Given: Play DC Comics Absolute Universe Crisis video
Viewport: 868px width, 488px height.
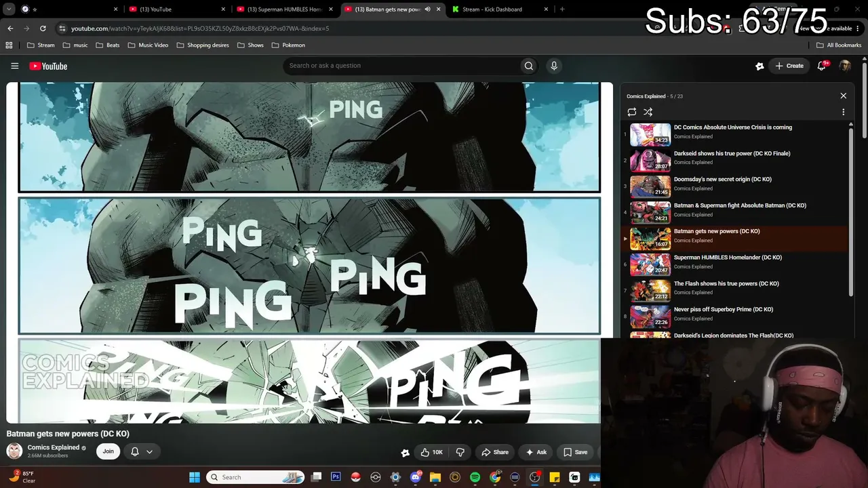Looking at the screenshot, I should tap(736, 134).
